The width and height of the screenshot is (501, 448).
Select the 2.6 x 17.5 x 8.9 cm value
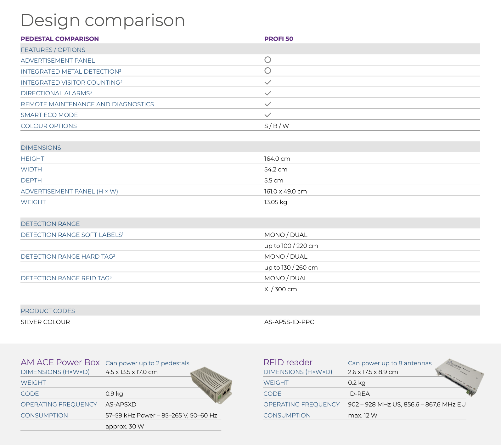click(373, 372)
